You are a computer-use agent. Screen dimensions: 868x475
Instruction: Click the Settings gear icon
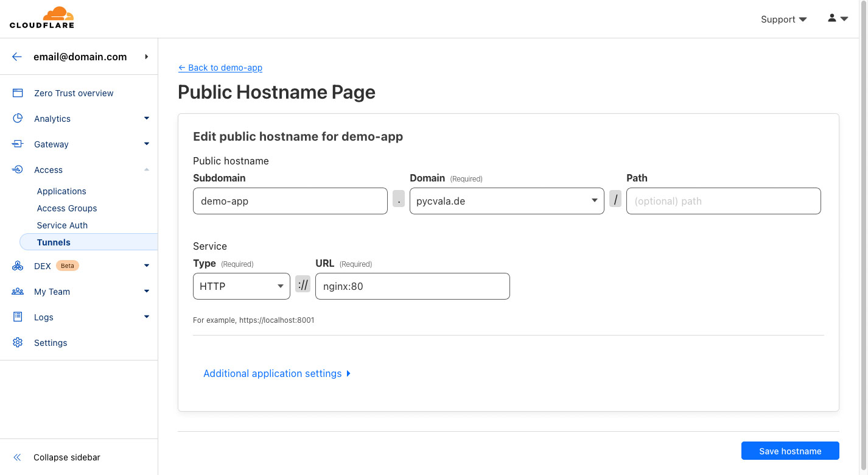(18, 343)
